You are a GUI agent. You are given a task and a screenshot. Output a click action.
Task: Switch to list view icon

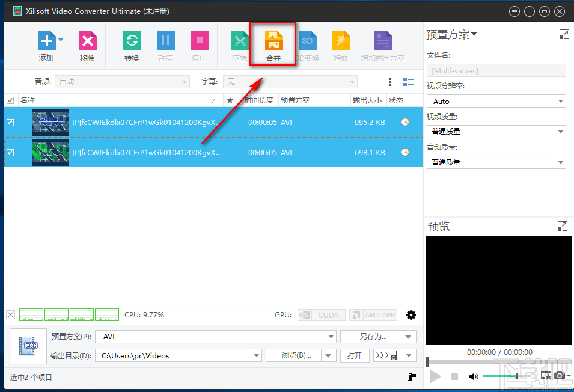[x=394, y=82]
